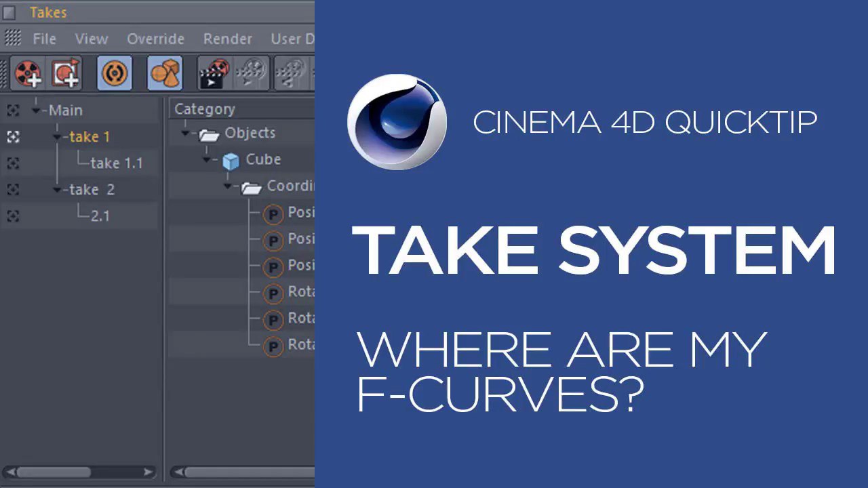868x488 pixels.
Task: Toggle the marker icon beside take 1.1
Action: (13, 163)
